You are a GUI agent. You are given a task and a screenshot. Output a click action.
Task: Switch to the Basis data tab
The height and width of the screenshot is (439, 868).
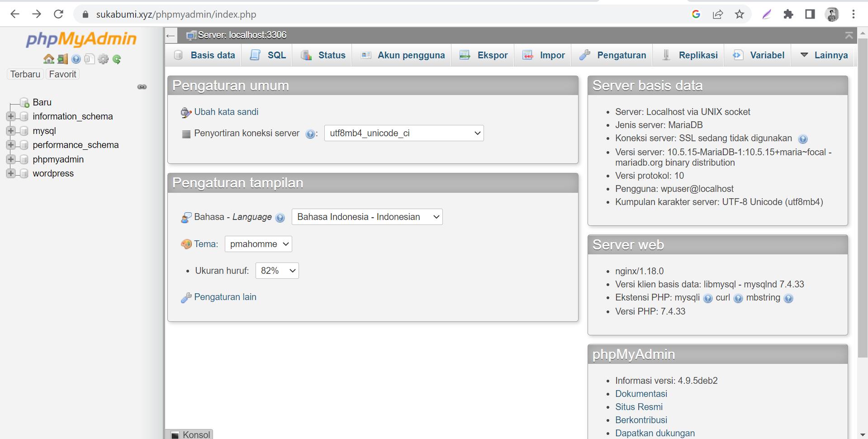coord(204,55)
